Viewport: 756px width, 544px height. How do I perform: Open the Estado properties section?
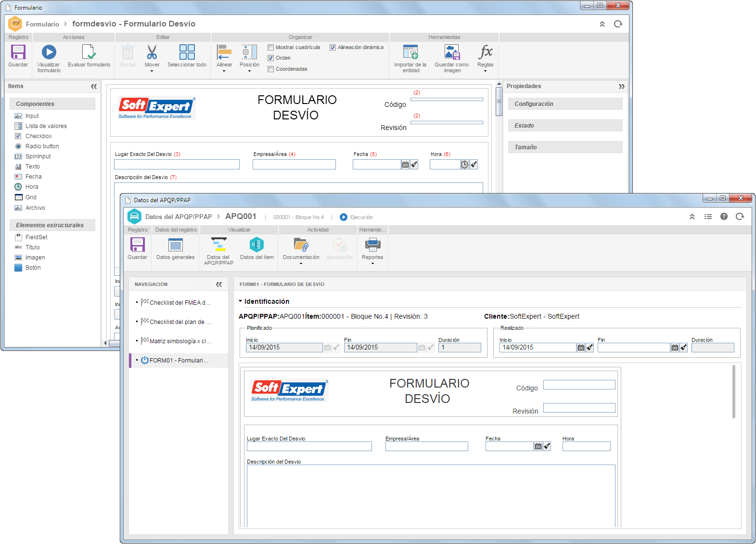point(565,126)
